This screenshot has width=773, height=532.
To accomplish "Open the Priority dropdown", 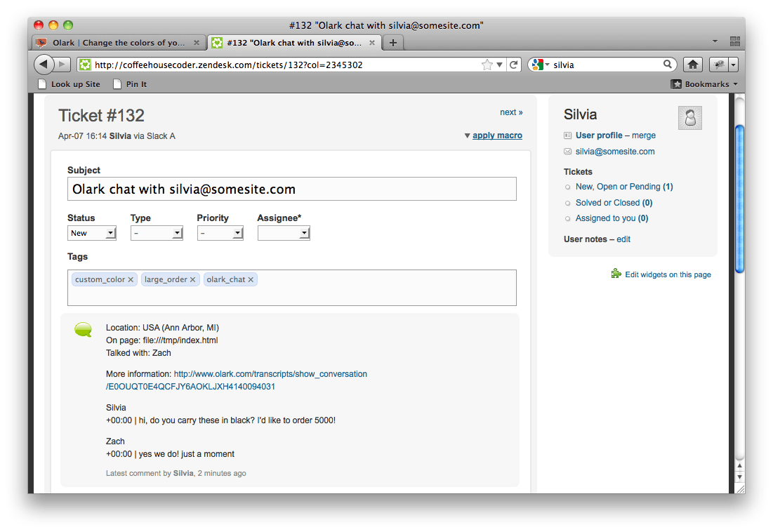I will pyautogui.click(x=220, y=233).
